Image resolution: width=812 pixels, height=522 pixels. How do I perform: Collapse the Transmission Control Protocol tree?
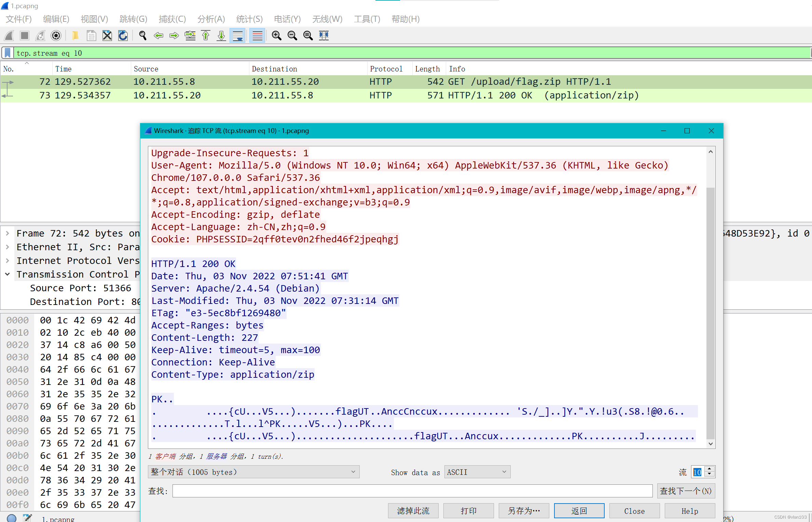[8, 274]
